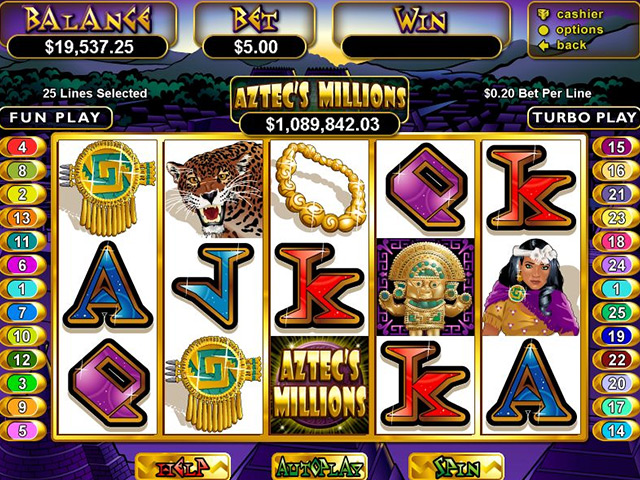This screenshot has width=640, height=480.
Task: Click the Aztec princess symbol
Action: click(x=531, y=287)
